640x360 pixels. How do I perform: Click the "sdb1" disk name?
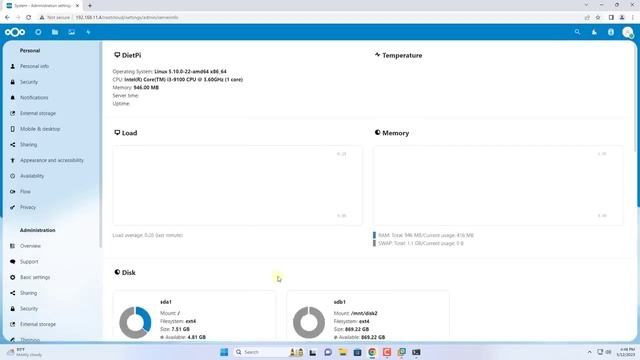[340, 302]
